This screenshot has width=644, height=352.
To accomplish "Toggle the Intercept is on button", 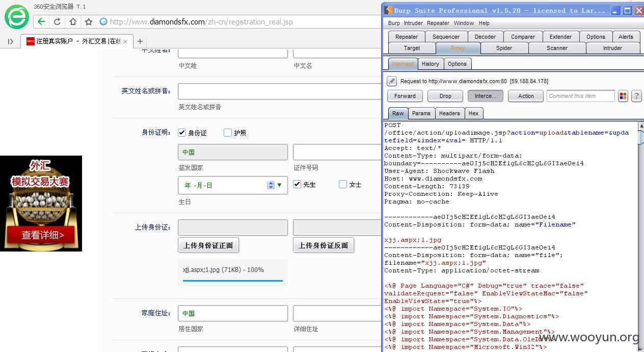I will click(486, 96).
